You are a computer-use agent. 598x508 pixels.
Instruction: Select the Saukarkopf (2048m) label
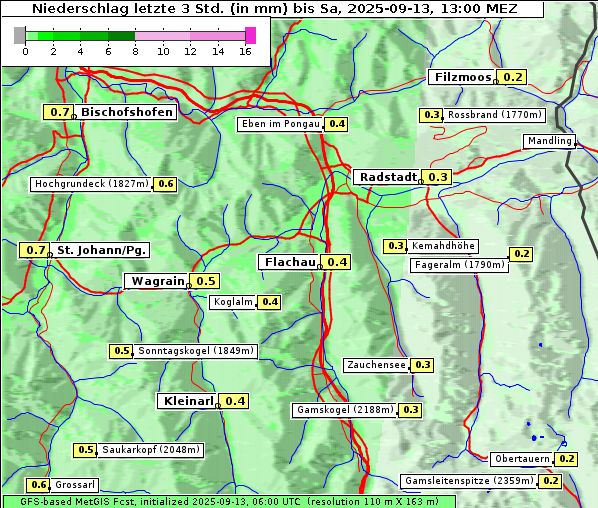click(x=151, y=450)
